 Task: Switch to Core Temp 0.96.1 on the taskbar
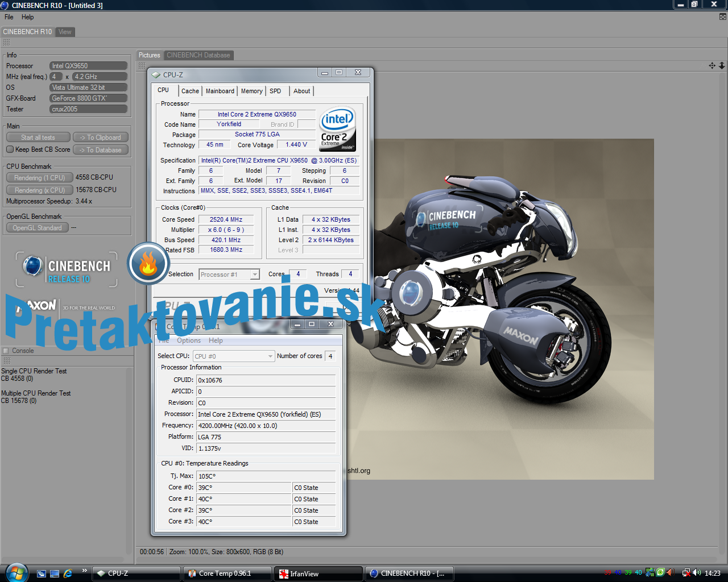227,573
